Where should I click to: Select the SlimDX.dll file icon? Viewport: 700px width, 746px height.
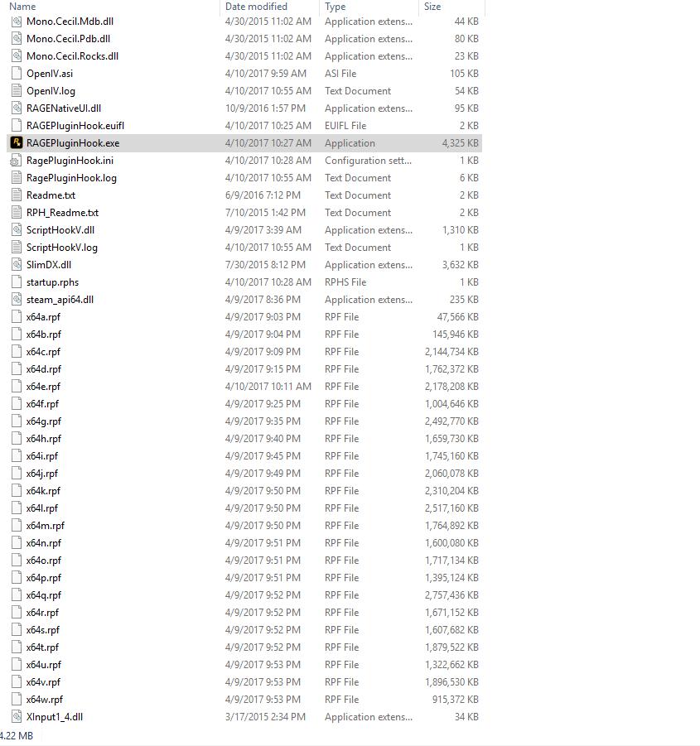pyautogui.click(x=17, y=264)
